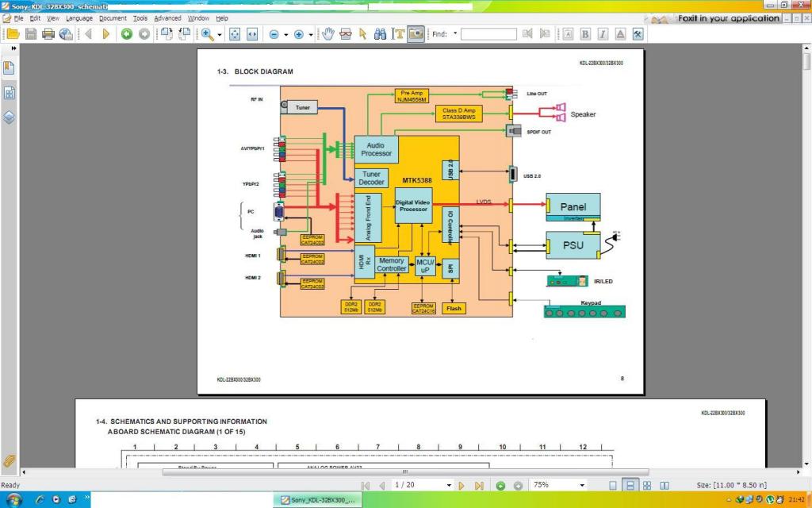Select the text selection tool
Viewport: 812px width, 508px height.
pyautogui.click(x=398, y=34)
